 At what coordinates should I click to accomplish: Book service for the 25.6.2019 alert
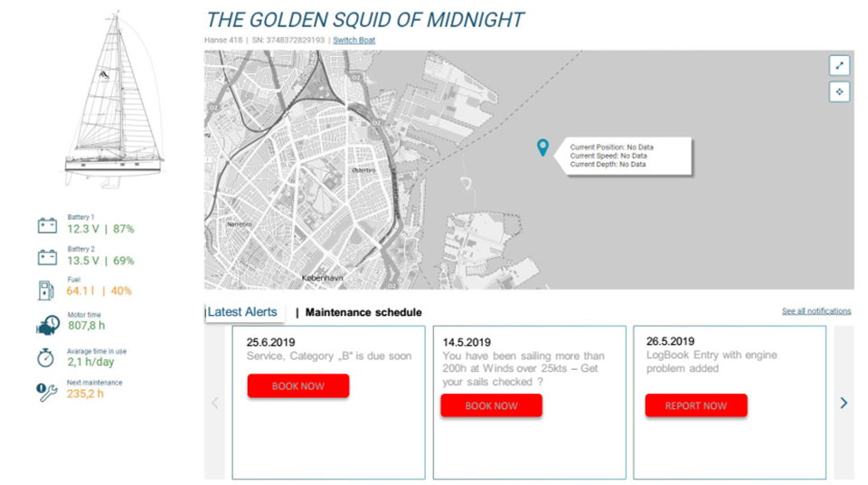pos(298,386)
